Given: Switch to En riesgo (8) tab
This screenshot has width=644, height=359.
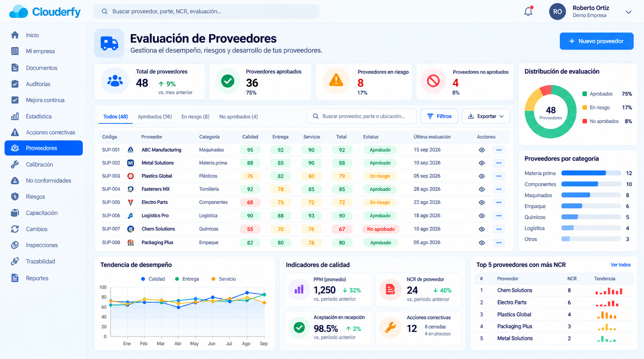Looking at the screenshot, I should (x=195, y=117).
